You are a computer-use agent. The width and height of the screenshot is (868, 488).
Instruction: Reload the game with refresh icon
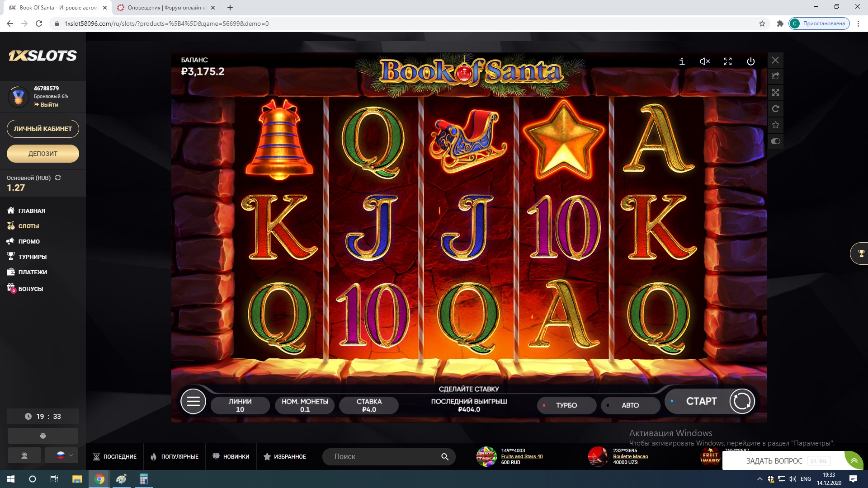pos(775,109)
